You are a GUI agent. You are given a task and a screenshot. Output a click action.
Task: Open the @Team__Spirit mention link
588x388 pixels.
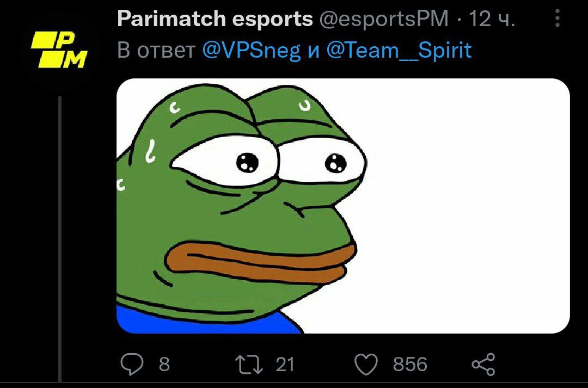(399, 50)
